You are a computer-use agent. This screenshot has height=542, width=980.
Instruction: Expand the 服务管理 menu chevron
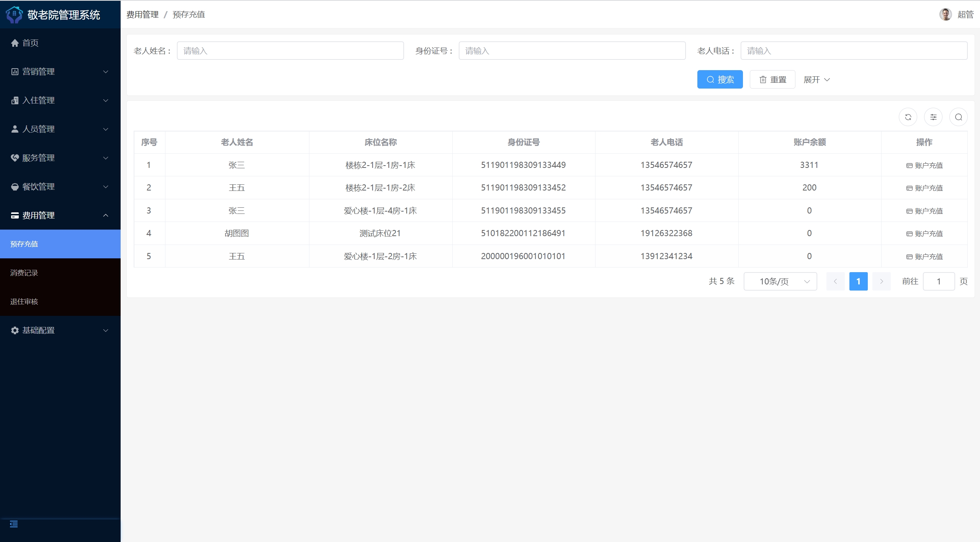tap(106, 158)
